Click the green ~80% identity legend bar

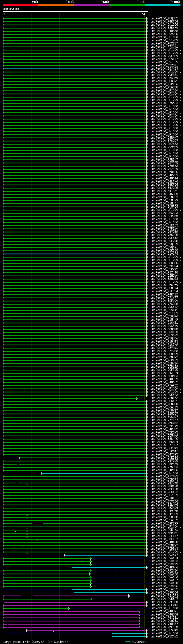(x=127, y=5)
